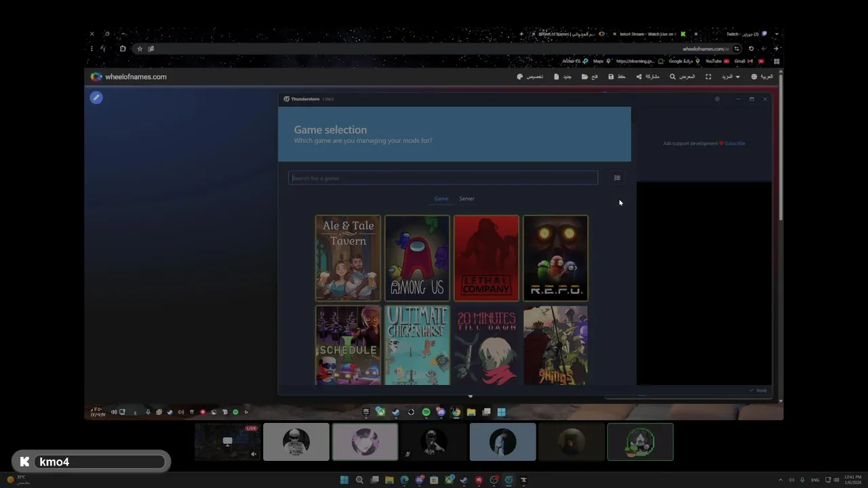This screenshot has width=868, height=488.
Task: Open Start menu in the streamed taskbar
Action: click(x=501, y=412)
